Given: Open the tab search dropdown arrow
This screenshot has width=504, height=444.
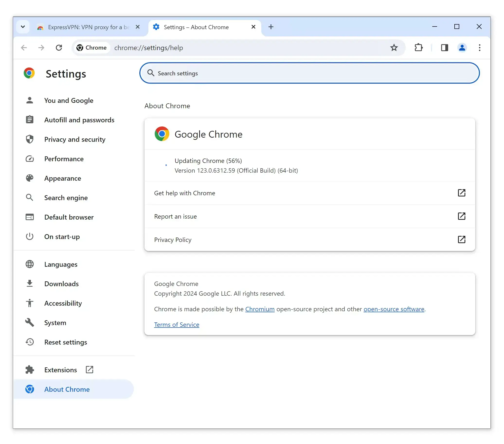Looking at the screenshot, I should [23, 27].
